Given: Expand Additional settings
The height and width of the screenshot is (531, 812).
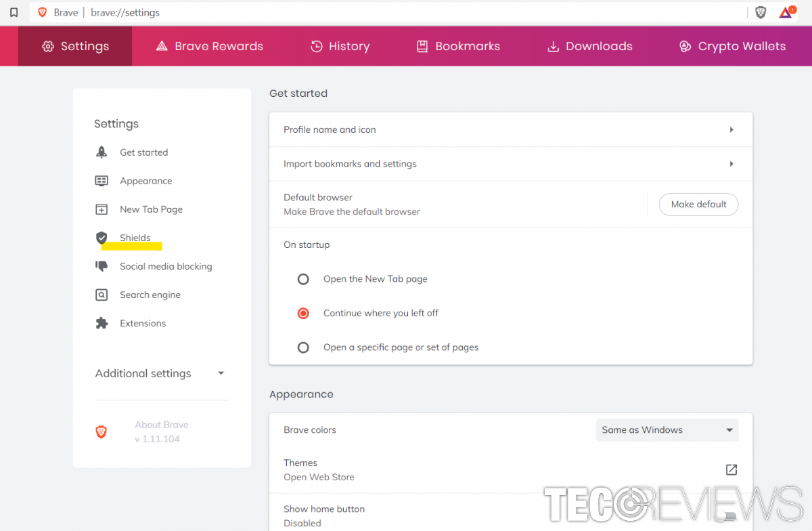Looking at the screenshot, I should coord(221,373).
